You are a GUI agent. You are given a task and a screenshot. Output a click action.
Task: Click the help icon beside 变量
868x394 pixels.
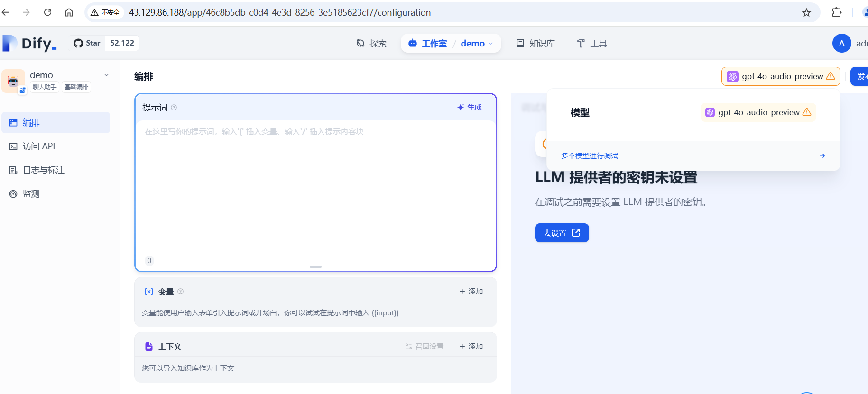pyautogui.click(x=181, y=292)
